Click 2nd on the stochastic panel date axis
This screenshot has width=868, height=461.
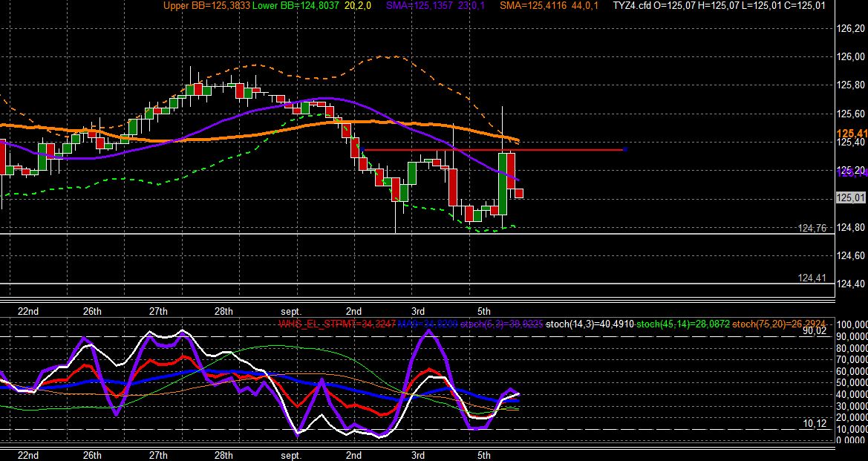pyautogui.click(x=353, y=456)
